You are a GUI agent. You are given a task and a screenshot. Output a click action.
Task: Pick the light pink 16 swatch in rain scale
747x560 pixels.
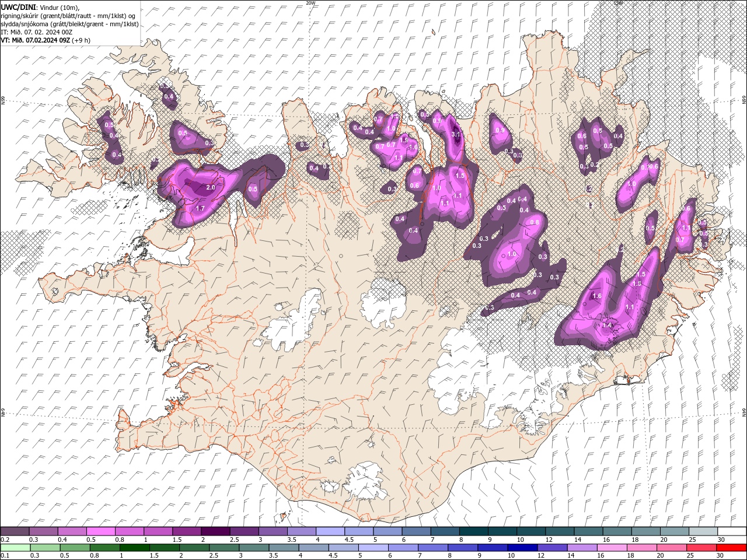[612, 548]
